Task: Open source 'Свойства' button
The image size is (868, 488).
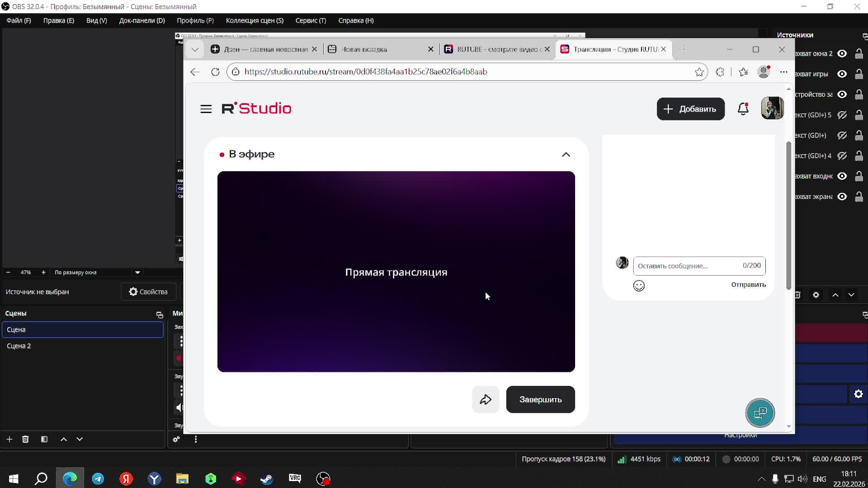Action: [x=148, y=292]
